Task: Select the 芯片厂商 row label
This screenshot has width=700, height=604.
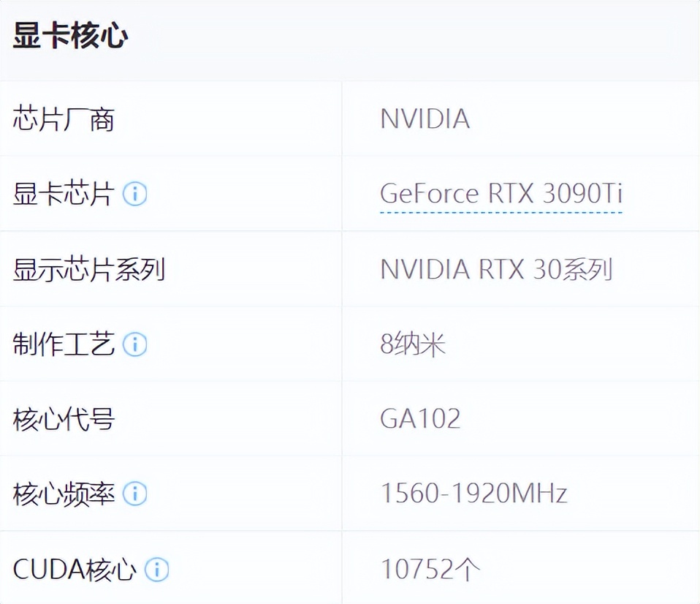Action: point(64,119)
